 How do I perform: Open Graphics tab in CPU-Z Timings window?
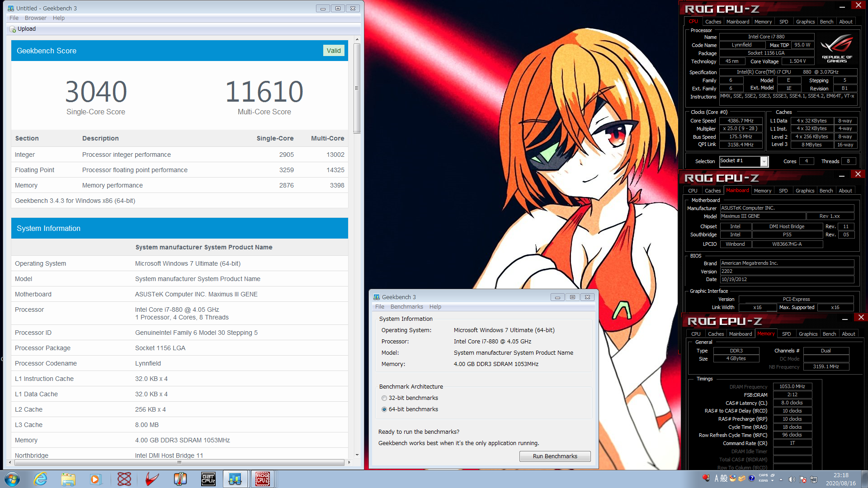coord(808,334)
